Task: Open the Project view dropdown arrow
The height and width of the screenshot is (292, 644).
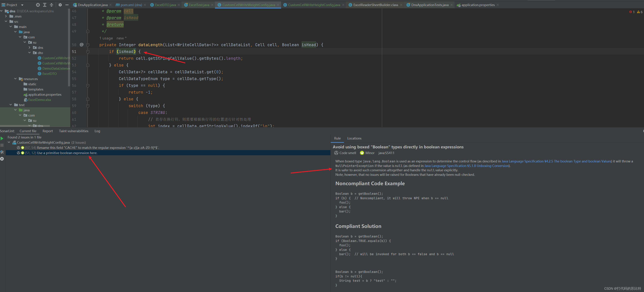Action: 22,5
